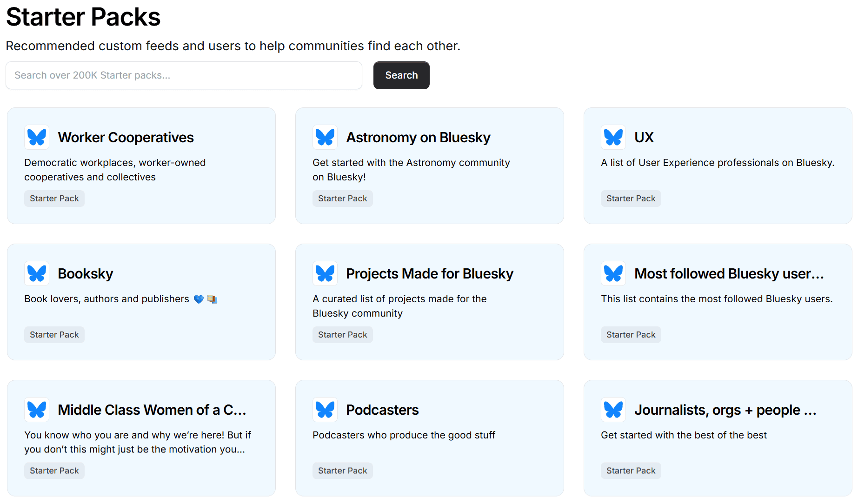
Task: Click the Starter Packs page heading
Action: pos(83,17)
